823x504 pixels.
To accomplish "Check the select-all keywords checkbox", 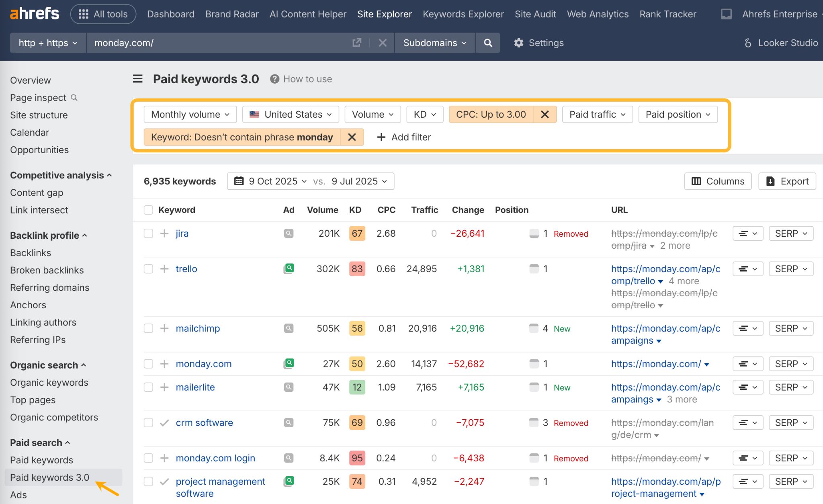I will pos(148,210).
